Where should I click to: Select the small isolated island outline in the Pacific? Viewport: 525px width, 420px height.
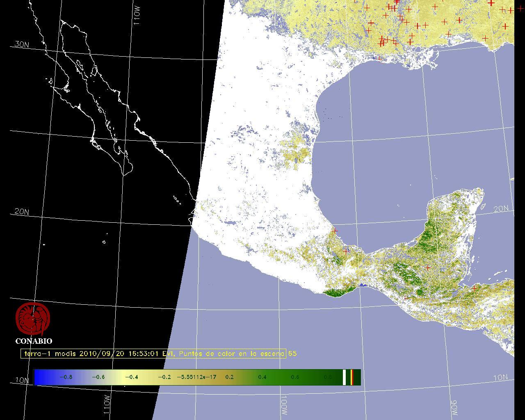coord(104,242)
